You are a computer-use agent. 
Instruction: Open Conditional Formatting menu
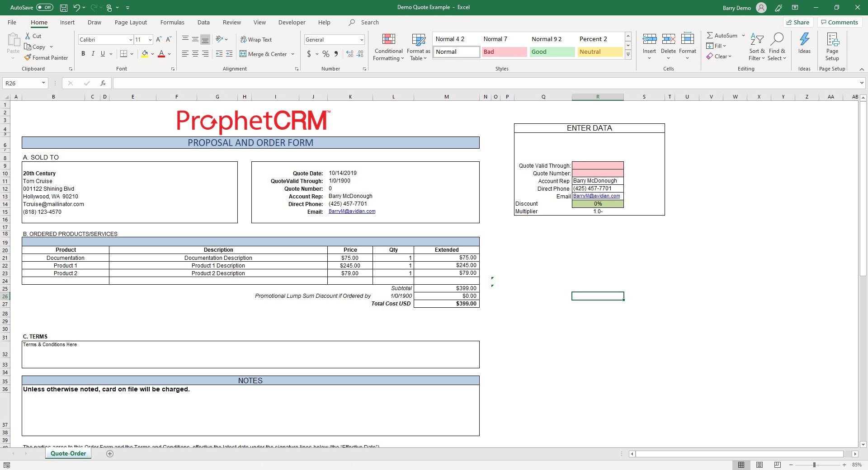pos(388,47)
